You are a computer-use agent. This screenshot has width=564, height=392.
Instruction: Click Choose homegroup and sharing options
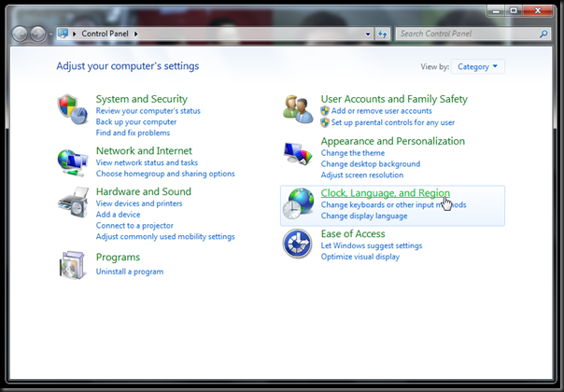(165, 174)
